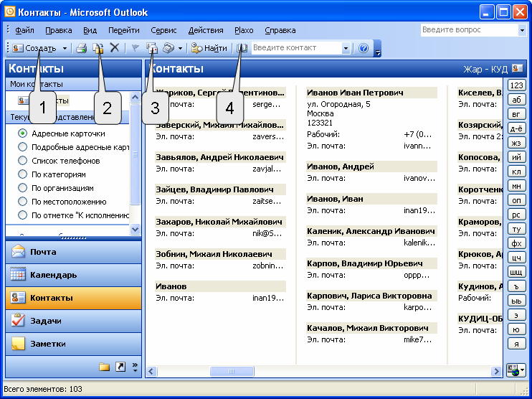Open the Действия menu
532x399 pixels.
(x=206, y=30)
